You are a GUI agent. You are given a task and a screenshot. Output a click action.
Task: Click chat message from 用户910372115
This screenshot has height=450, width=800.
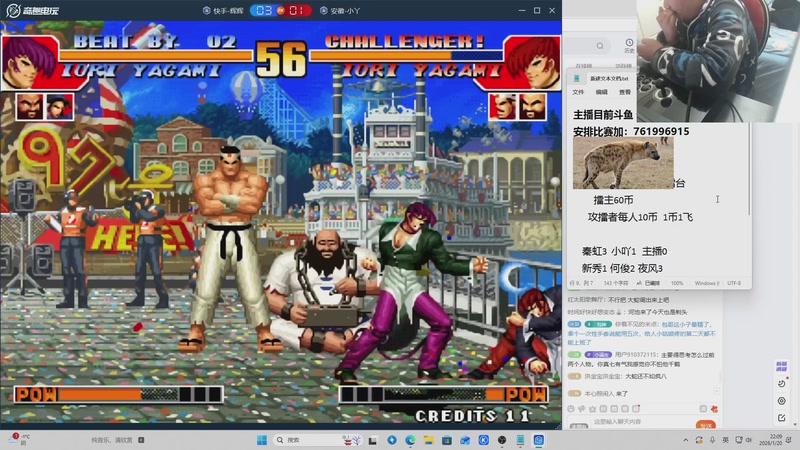[642, 359]
